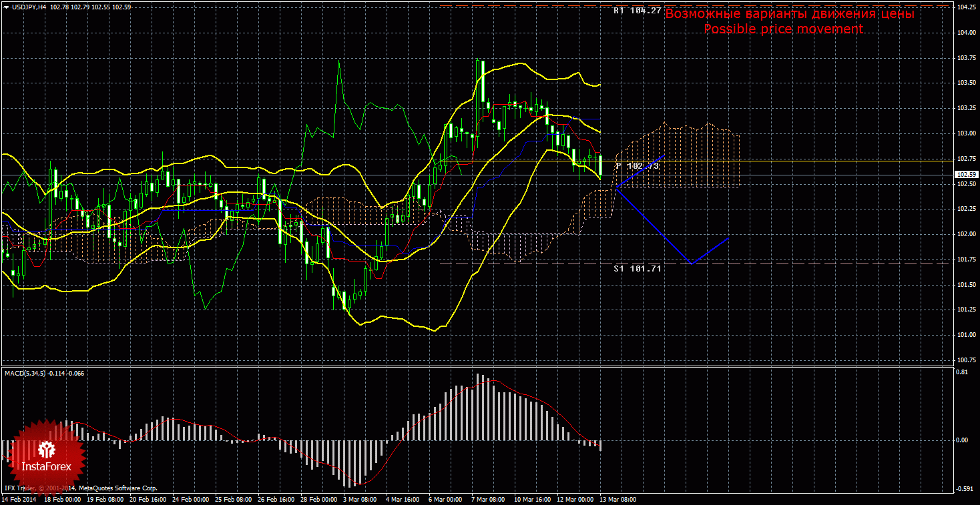Click the 25 Feb 08:00 time label
Image resolution: width=980 pixels, height=505 pixels.
pos(234,499)
